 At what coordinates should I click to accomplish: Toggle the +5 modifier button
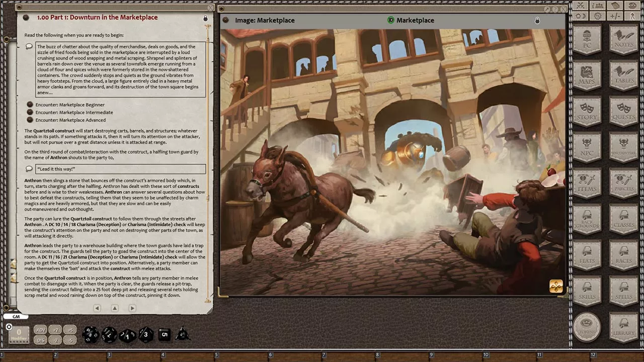[x=70, y=330]
